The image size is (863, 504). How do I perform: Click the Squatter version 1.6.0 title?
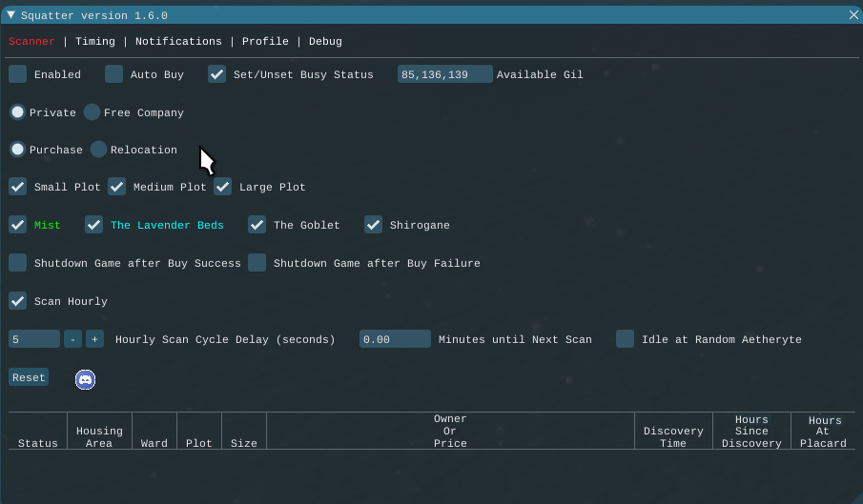tap(94, 15)
